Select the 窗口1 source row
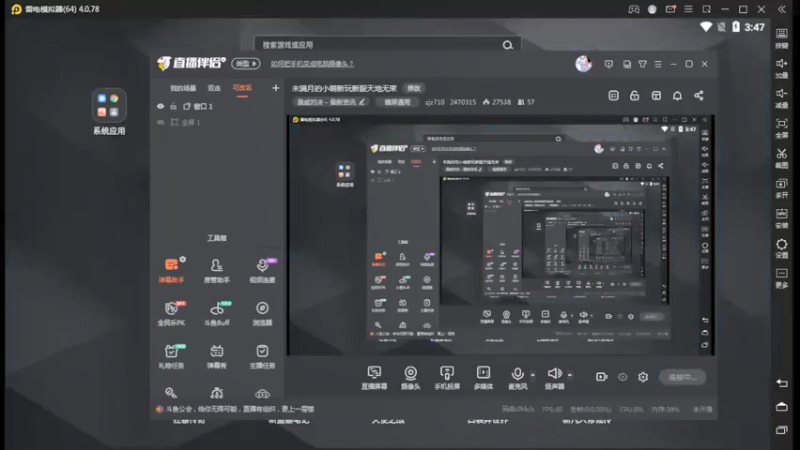800x450 pixels. point(218,106)
